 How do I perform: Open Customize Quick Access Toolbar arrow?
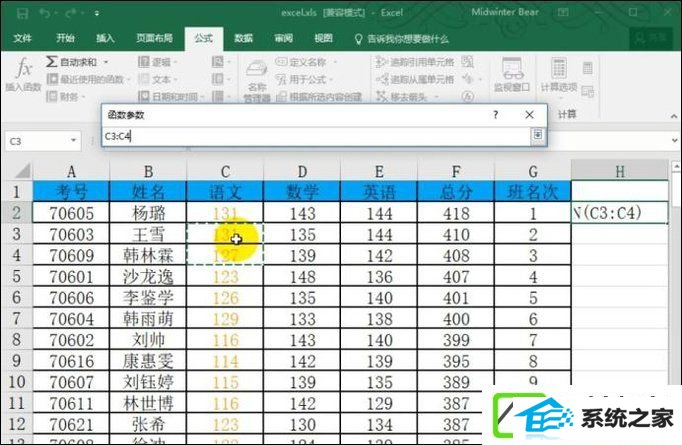[97, 13]
